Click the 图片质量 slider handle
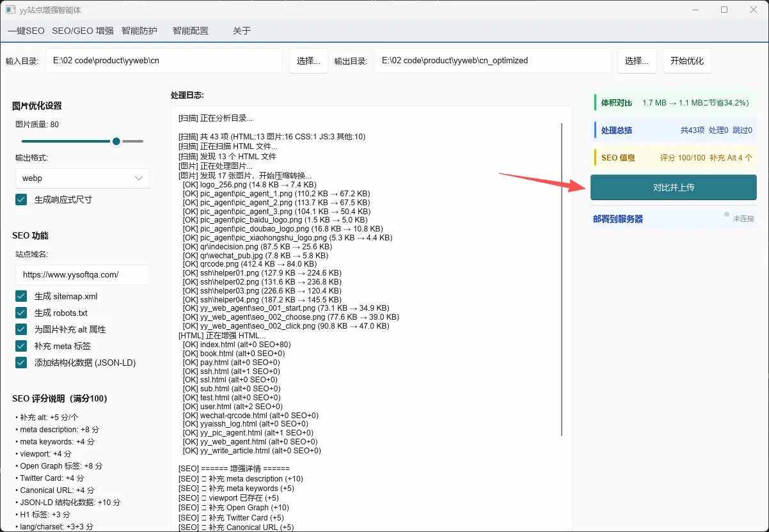The width and height of the screenshot is (769, 532). coord(116,141)
